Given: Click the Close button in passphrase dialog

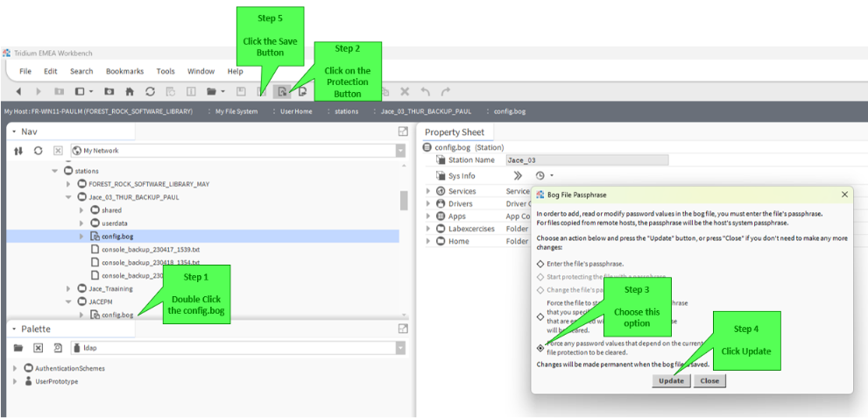Looking at the screenshot, I should [709, 381].
